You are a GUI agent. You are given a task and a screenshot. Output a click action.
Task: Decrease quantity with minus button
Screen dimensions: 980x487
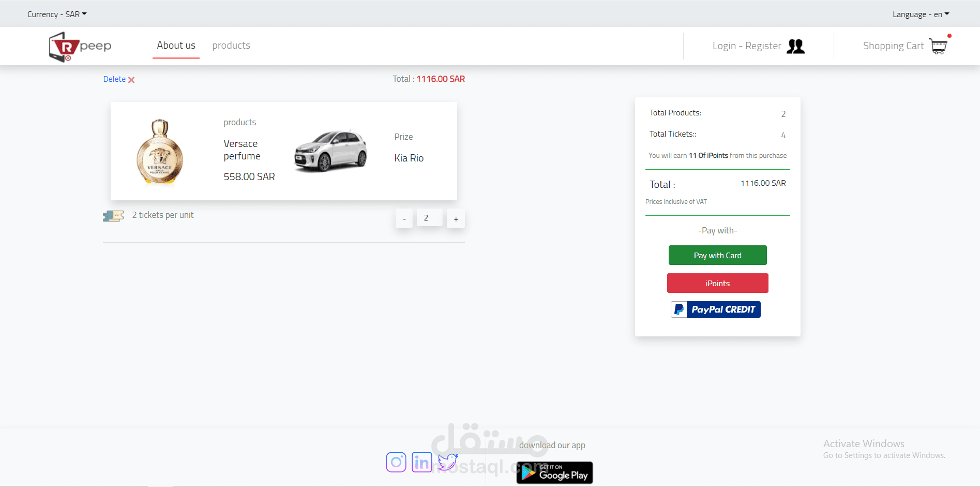pyautogui.click(x=404, y=219)
